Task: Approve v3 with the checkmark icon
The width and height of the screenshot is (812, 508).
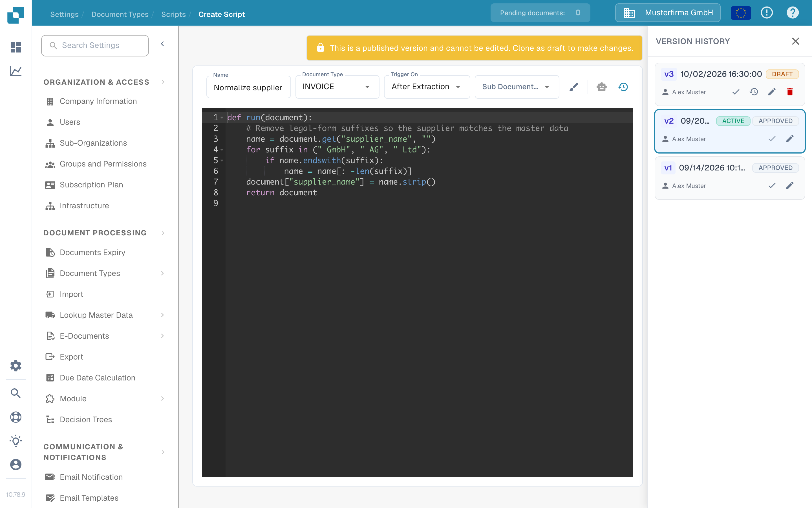Action: [x=736, y=92]
